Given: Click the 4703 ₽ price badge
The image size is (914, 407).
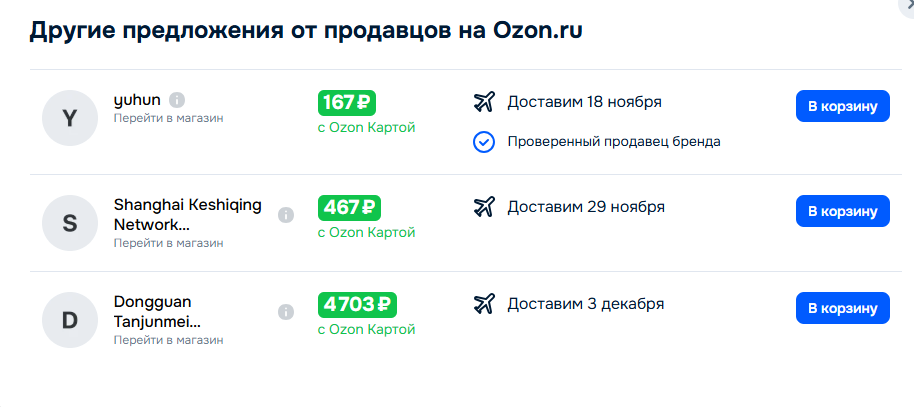Looking at the screenshot, I should point(357,304).
